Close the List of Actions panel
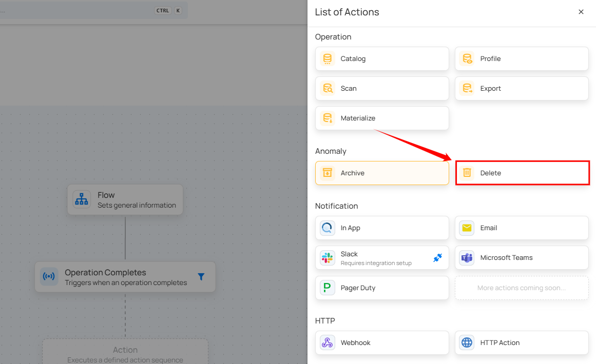The image size is (596, 364). pos(581,12)
